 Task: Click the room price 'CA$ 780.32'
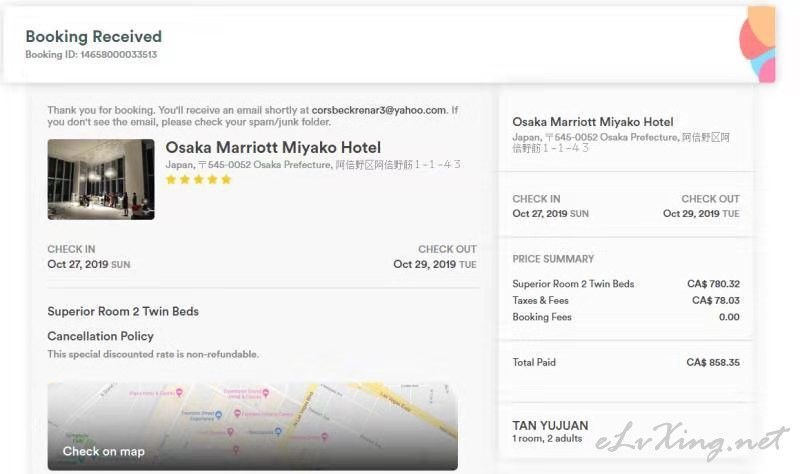713,284
